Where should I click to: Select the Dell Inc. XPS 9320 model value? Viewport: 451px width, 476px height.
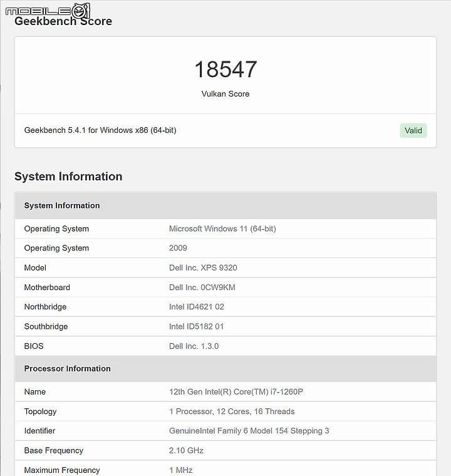click(203, 268)
